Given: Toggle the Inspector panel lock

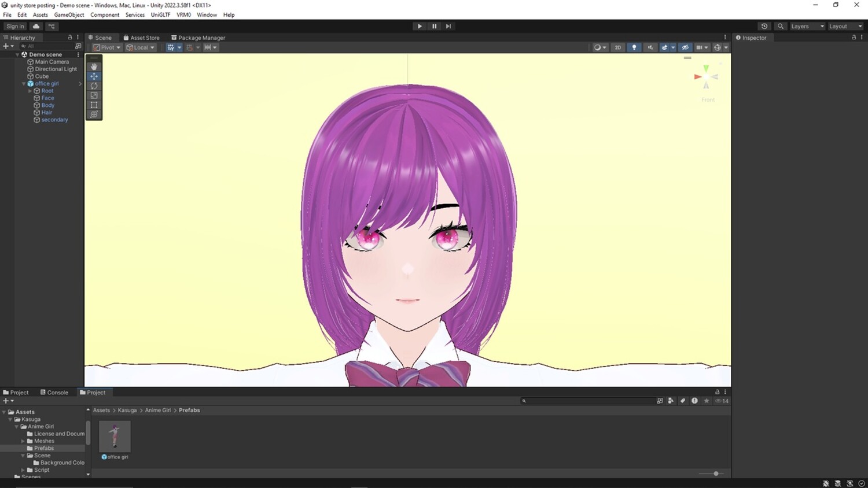Looking at the screenshot, I should click(x=854, y=38).
